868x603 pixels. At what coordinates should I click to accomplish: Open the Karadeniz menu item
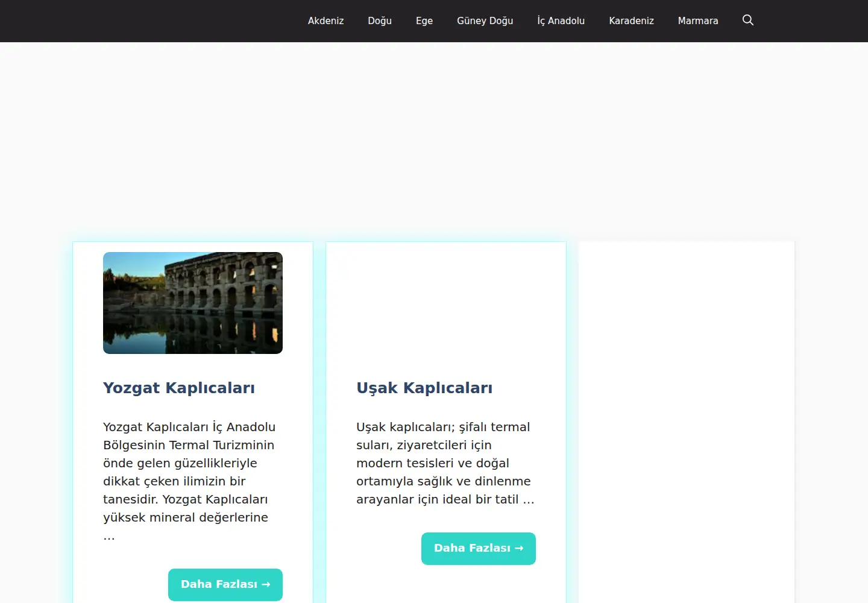point(631,21)
